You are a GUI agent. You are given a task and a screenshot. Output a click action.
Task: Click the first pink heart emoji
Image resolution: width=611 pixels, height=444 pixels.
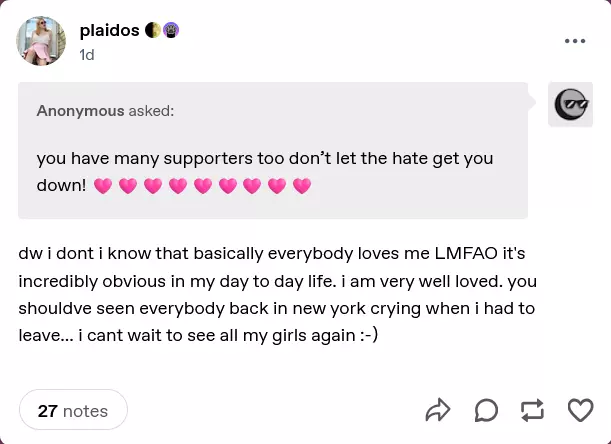tap(102, 186)
